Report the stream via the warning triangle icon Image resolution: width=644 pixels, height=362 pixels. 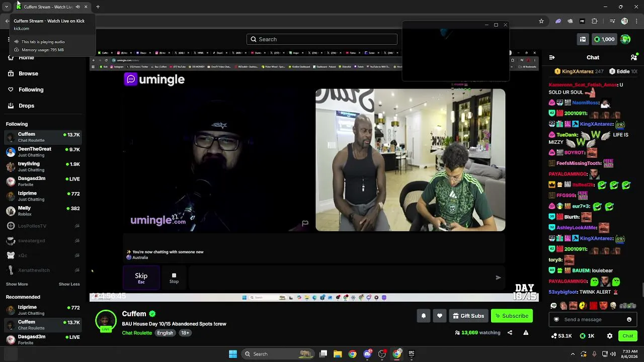point(526,332)
